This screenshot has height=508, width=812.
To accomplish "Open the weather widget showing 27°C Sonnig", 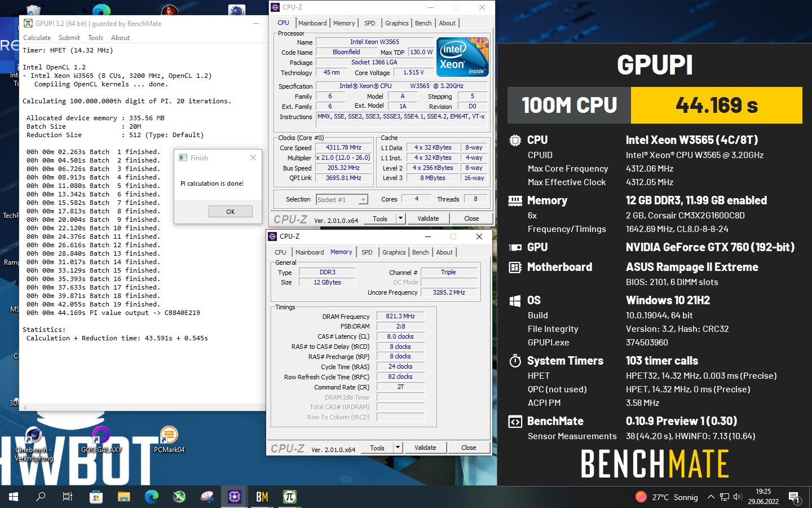I will [667, 497].
